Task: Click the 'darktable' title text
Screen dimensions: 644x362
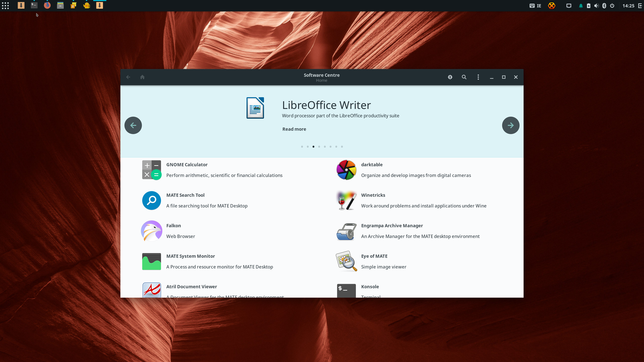Action: point(372,164)
